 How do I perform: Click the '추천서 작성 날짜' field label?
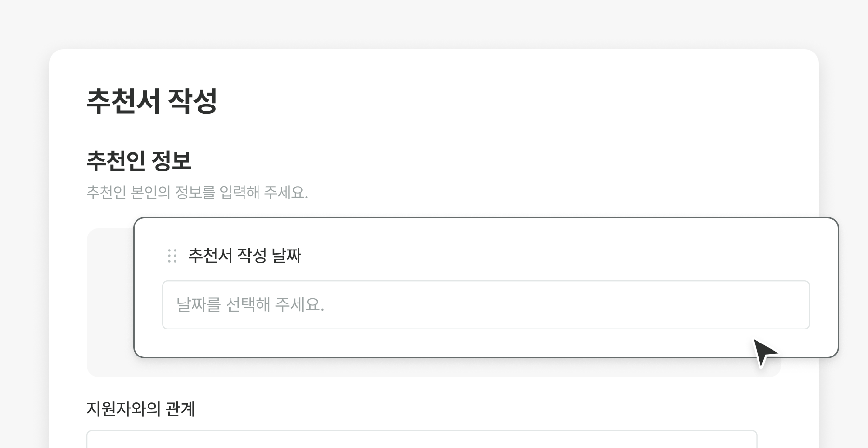coord(244,255)
